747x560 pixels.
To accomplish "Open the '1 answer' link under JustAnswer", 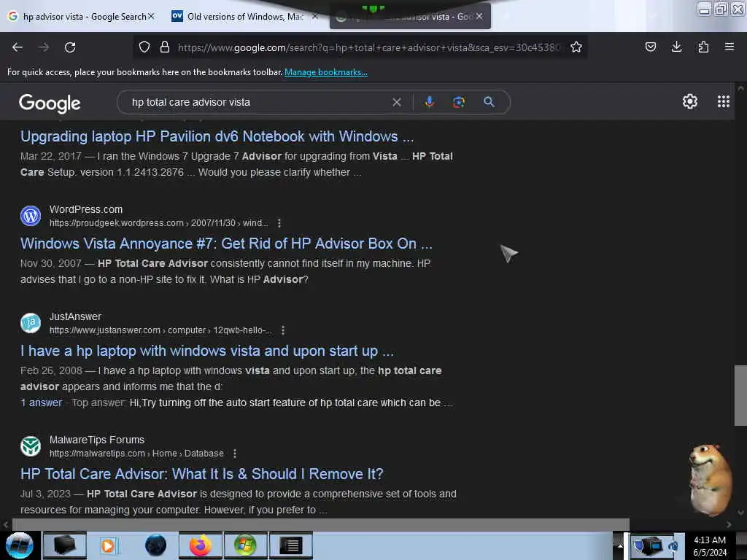I will [41, 402].
